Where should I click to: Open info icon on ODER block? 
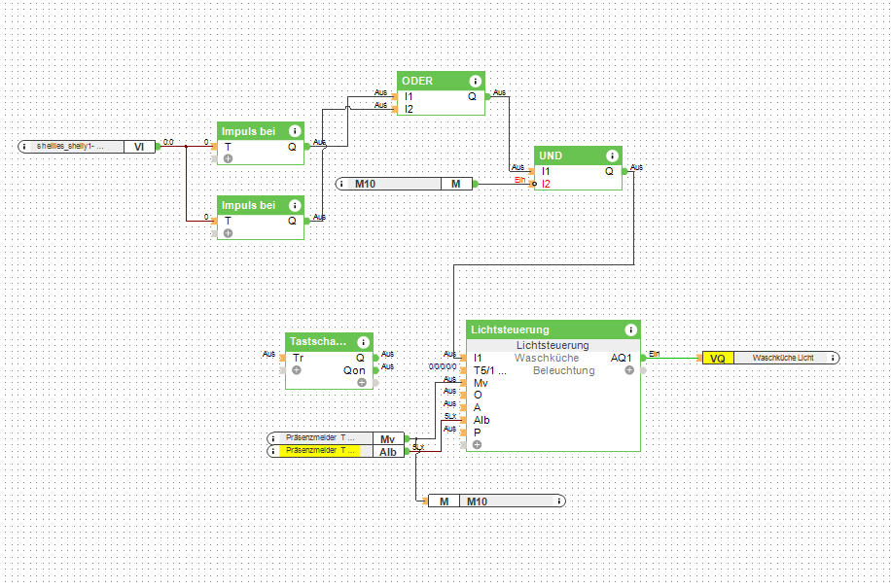[475, 82]
